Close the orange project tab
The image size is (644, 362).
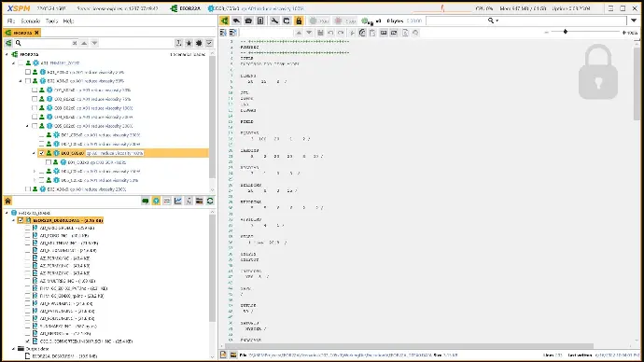point(36,33)
